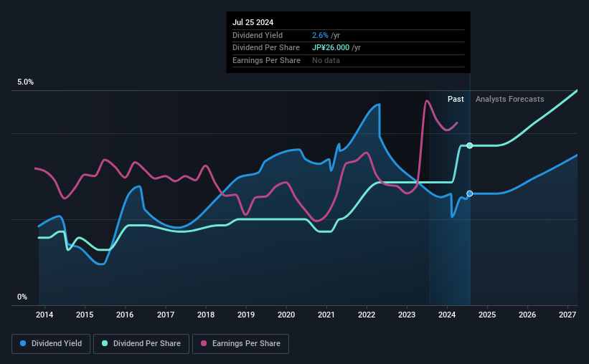Click the 2025 x-axis label

pos(487,315)
